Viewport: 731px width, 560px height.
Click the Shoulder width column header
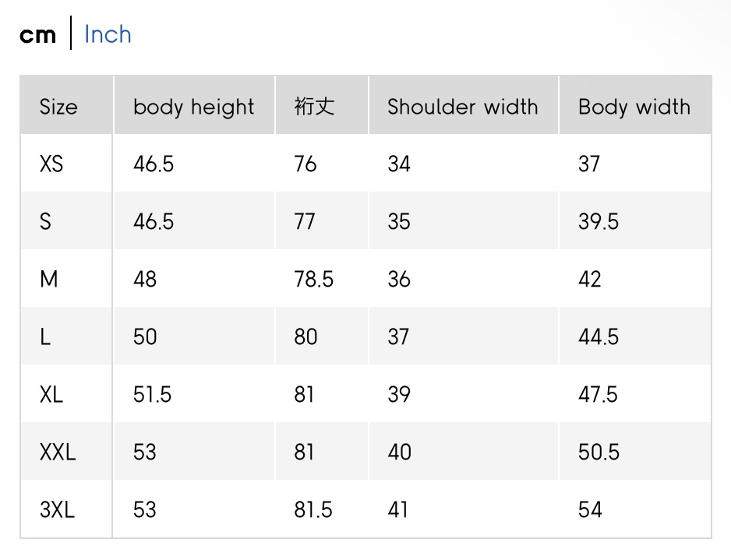(x=462, y=107)
